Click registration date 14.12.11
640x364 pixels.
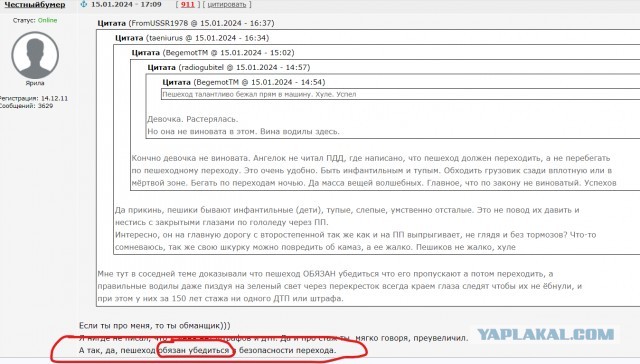coord(54,98)
